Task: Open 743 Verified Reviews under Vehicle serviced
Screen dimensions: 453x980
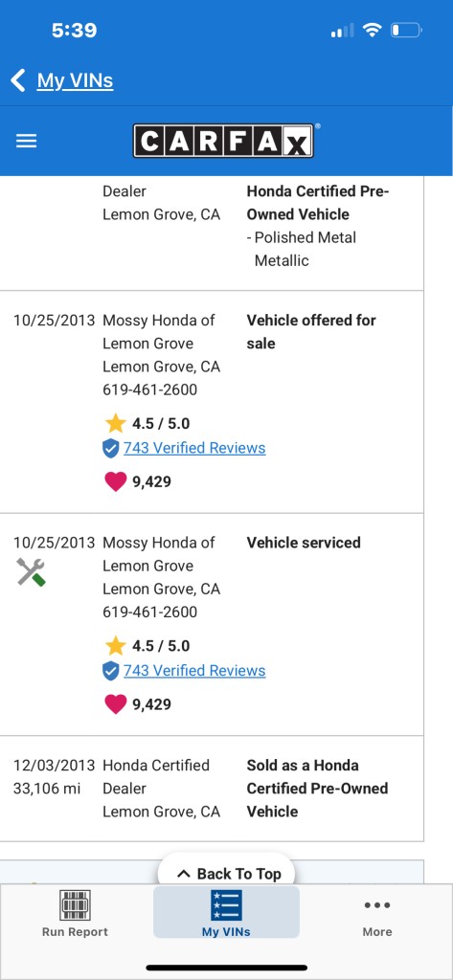Action: tap(194, 671)
